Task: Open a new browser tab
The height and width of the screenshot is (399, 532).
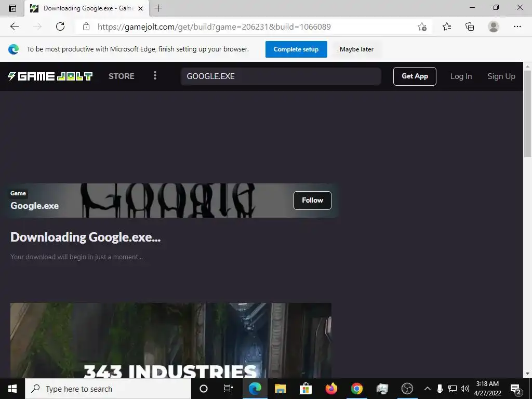Action: click(x=158, y=8)
